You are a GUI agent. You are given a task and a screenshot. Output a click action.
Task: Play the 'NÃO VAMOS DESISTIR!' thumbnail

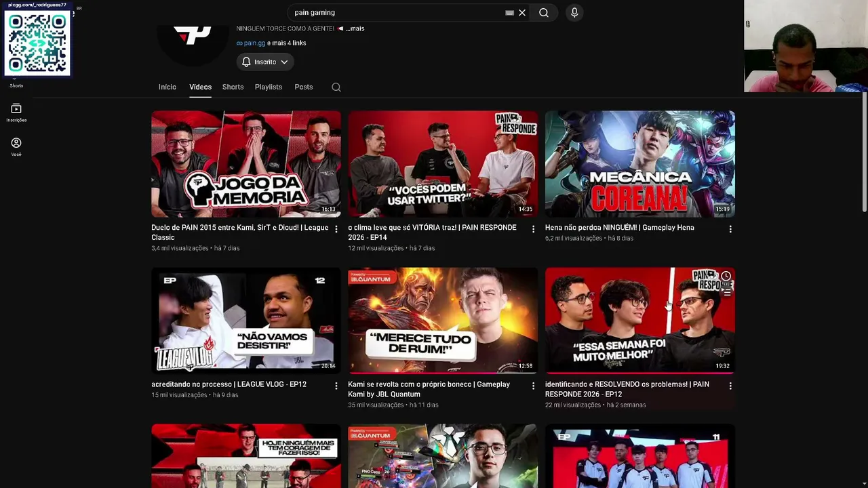(x=246, y=321)
